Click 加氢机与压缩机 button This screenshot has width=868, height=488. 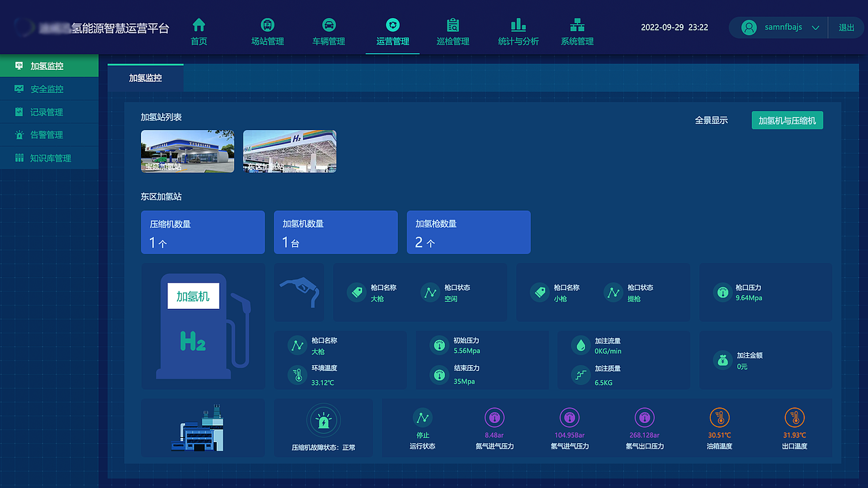tap(787, 121)
